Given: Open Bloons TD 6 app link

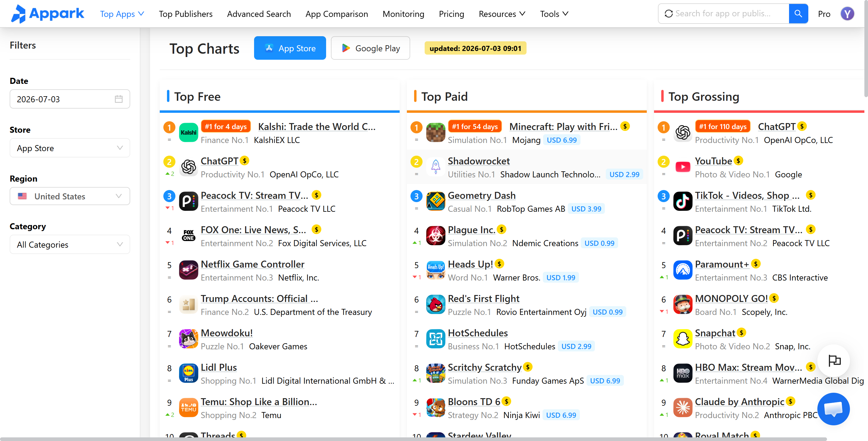Looking at the screenshot, I should (473, 402).
